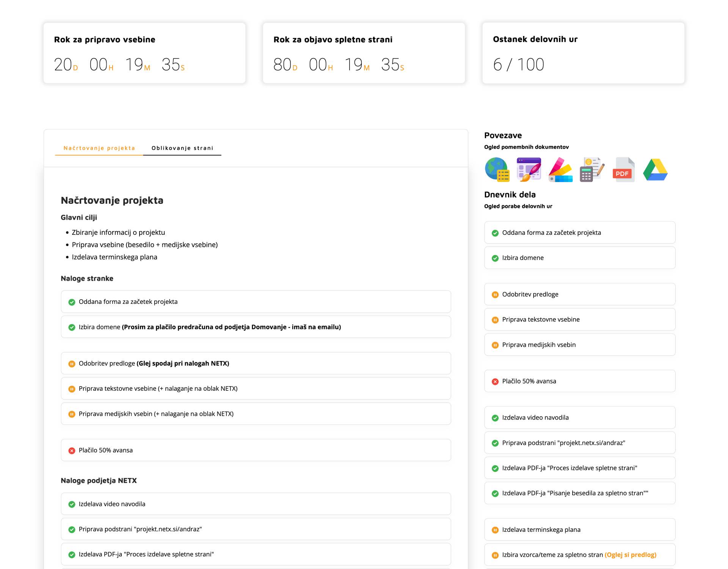
Task: Select the Načrtovanje projekta tab
Action: pos(99,148)
